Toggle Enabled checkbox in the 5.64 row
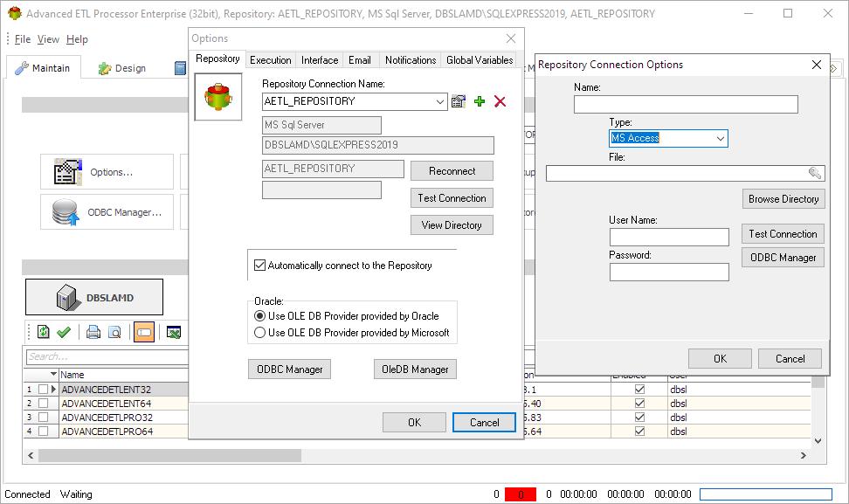The image size is (849, 504). pos(639,431)
